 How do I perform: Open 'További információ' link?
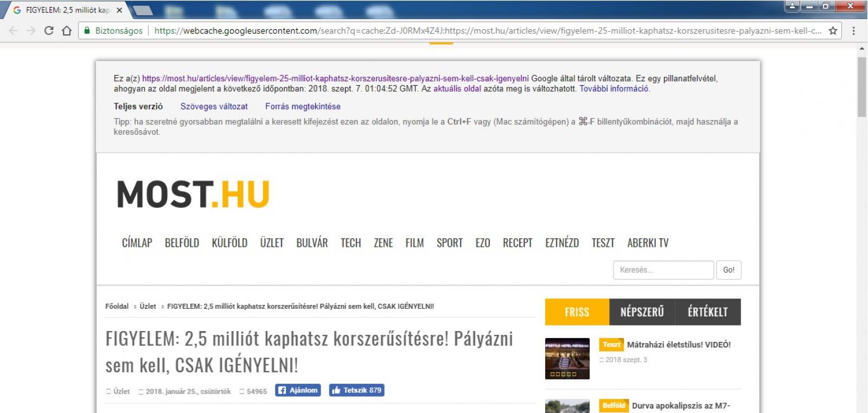tap(614, 88)
